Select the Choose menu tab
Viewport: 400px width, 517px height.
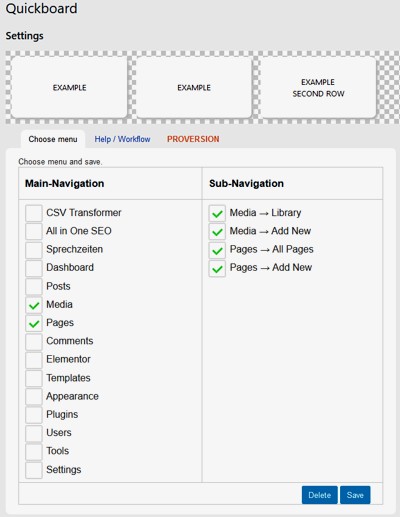coord(53,139)
